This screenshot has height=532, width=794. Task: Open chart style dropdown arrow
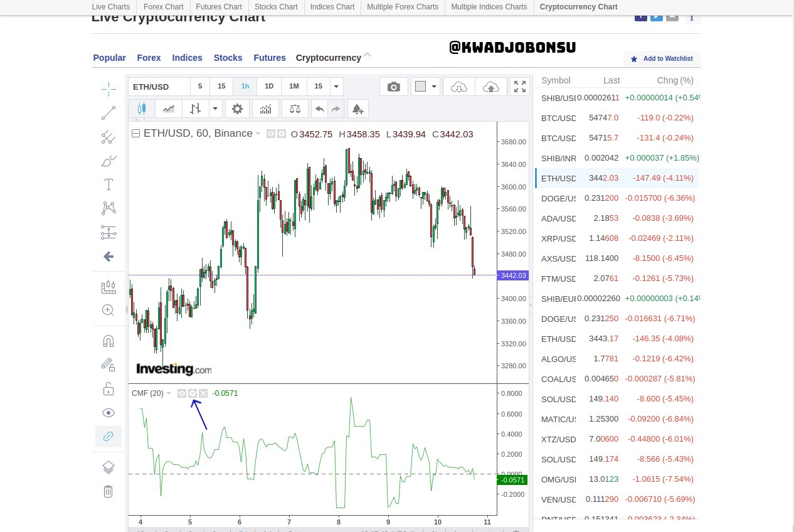(x=216, y=109)
